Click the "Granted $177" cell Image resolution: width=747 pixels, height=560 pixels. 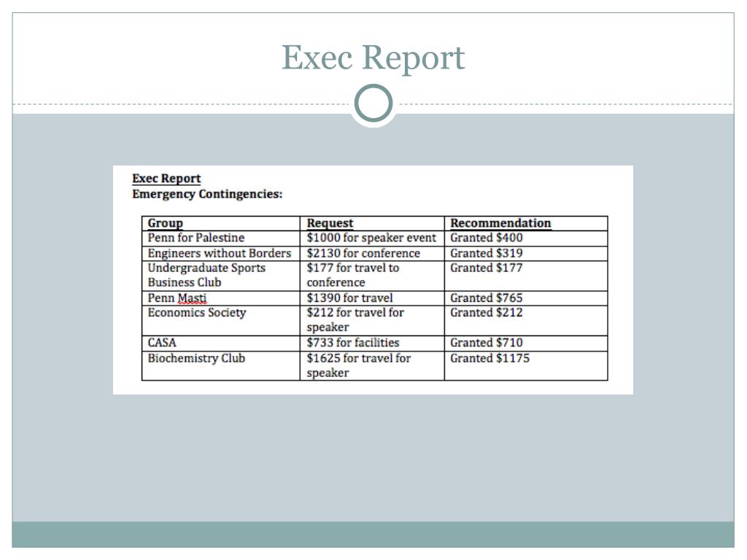[x=526, y=276]
